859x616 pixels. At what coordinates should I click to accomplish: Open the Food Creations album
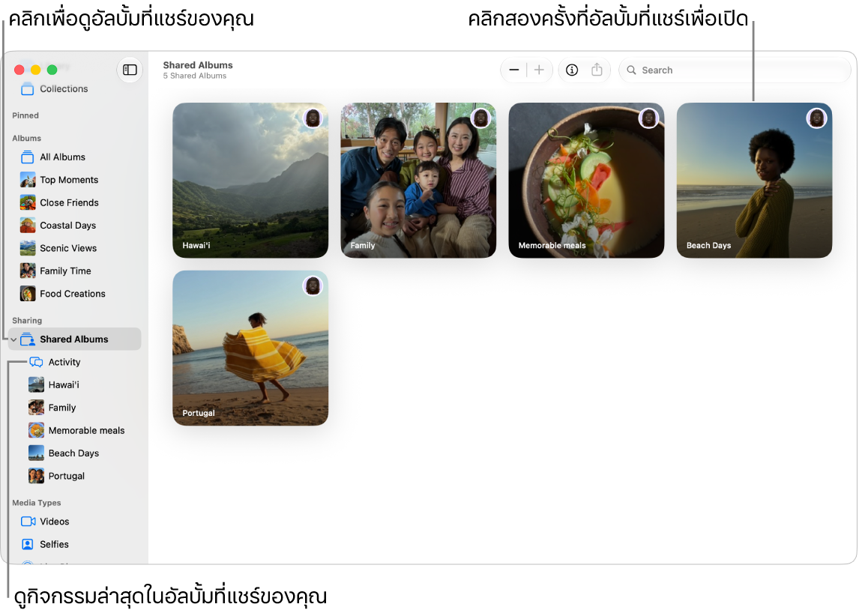click(x=74, y=294)
